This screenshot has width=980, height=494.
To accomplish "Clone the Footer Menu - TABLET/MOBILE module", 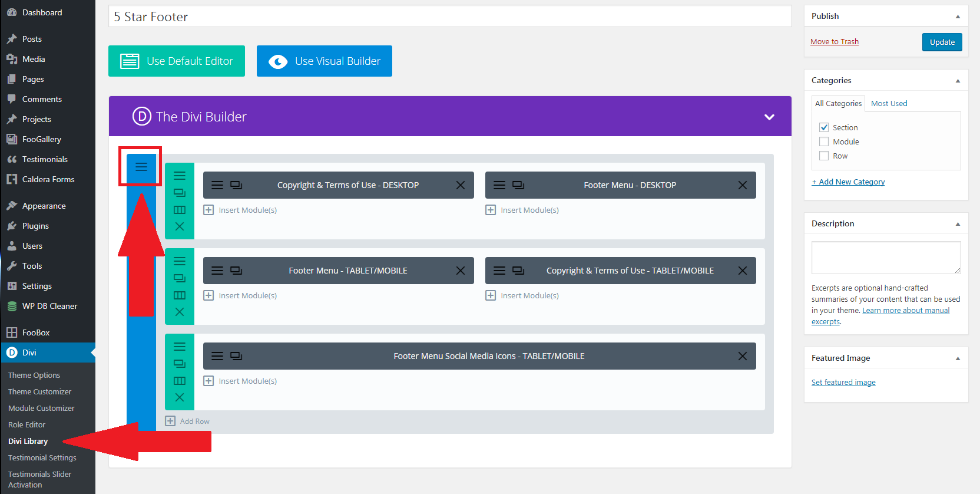I will pyautogui.click(x=236, y=271).
